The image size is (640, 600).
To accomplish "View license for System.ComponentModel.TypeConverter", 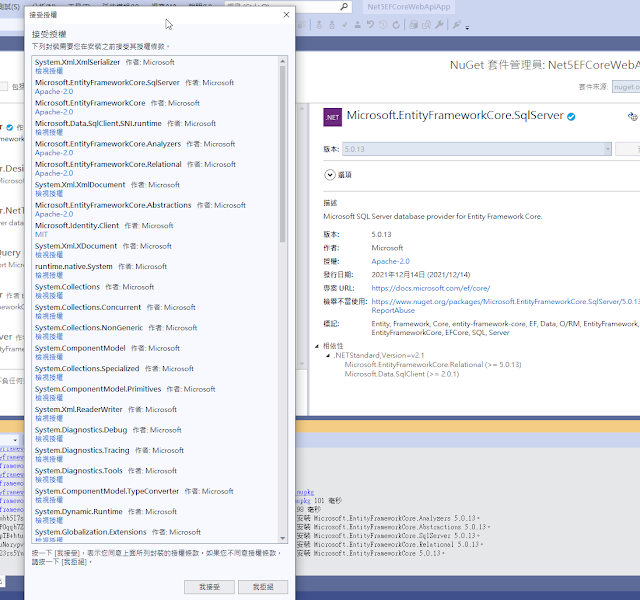I will pos(49,500).
